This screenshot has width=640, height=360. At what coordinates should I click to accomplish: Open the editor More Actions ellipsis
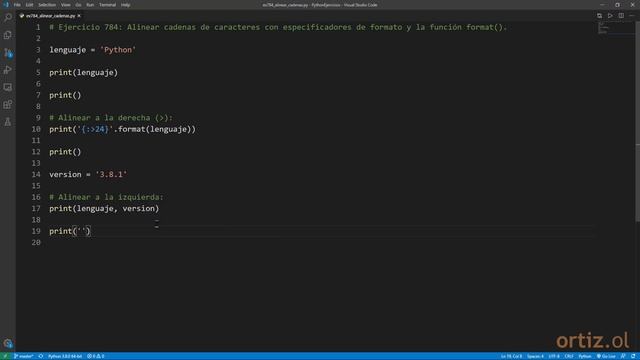click(x=631, y=16)
